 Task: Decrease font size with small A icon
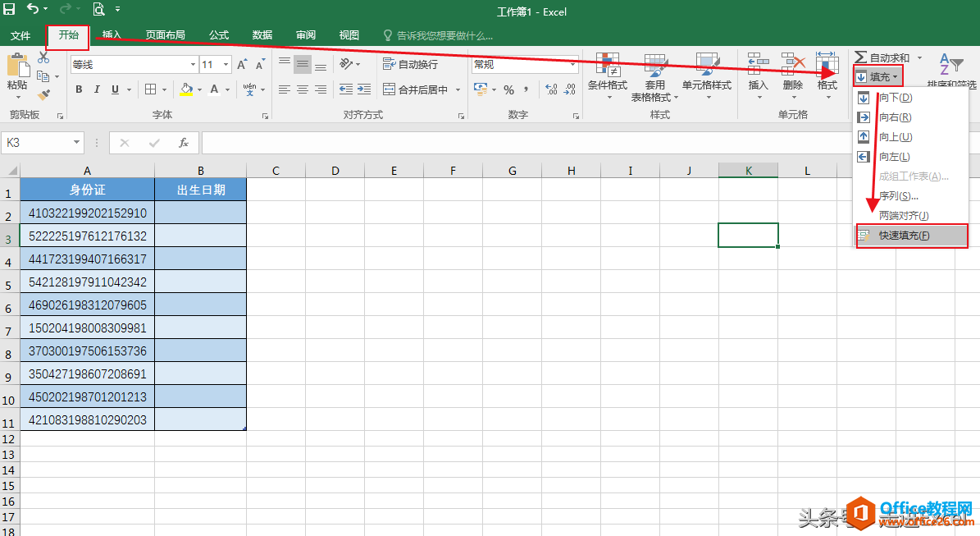coord(260,64)
